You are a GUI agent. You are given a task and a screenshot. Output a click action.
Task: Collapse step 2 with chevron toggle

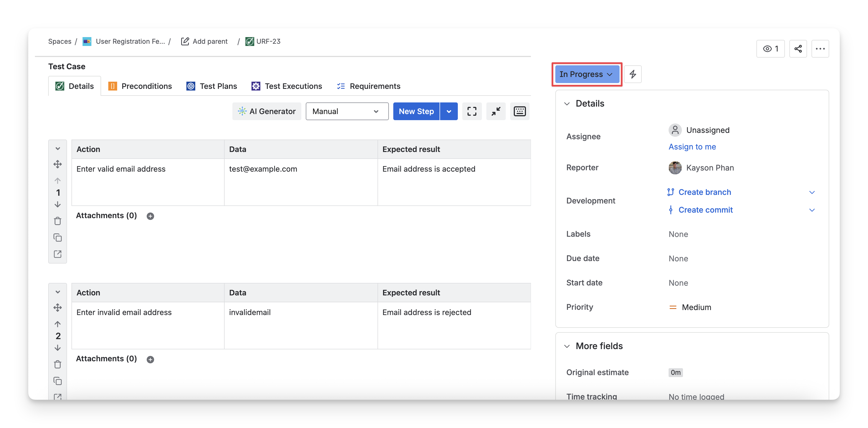[58, 292]
